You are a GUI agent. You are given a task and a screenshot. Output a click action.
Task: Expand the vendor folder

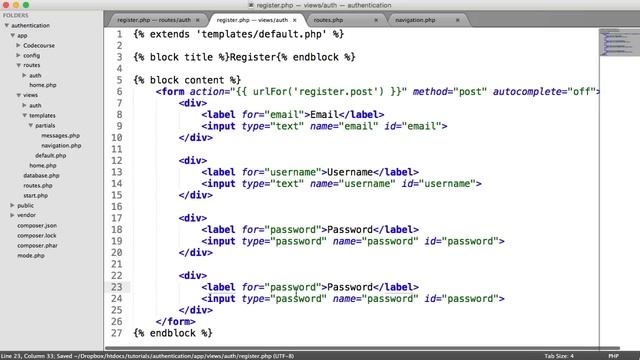[13, 215]
